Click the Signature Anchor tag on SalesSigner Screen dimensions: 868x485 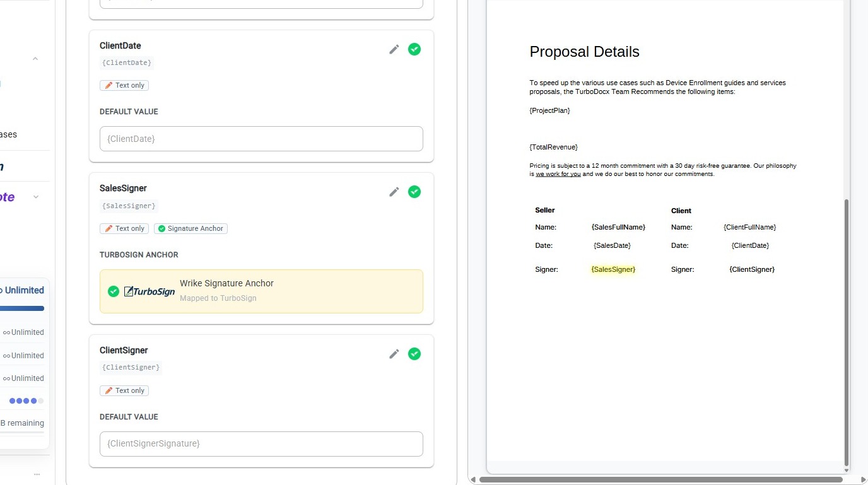[191, 228]
